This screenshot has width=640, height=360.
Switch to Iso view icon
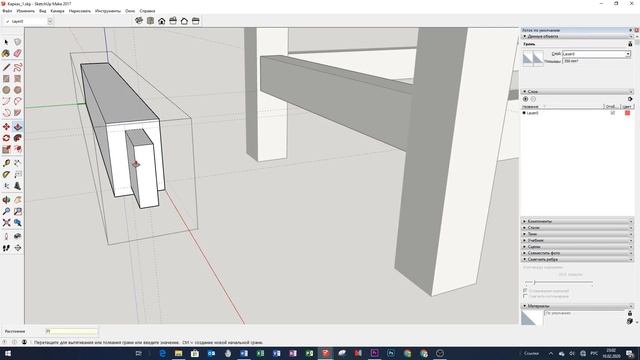tap(139, 21)
